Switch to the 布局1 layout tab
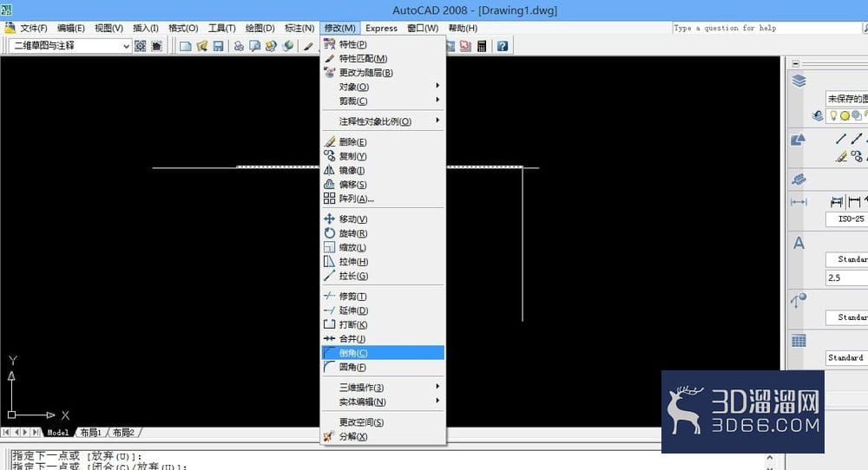 (91, 433)
